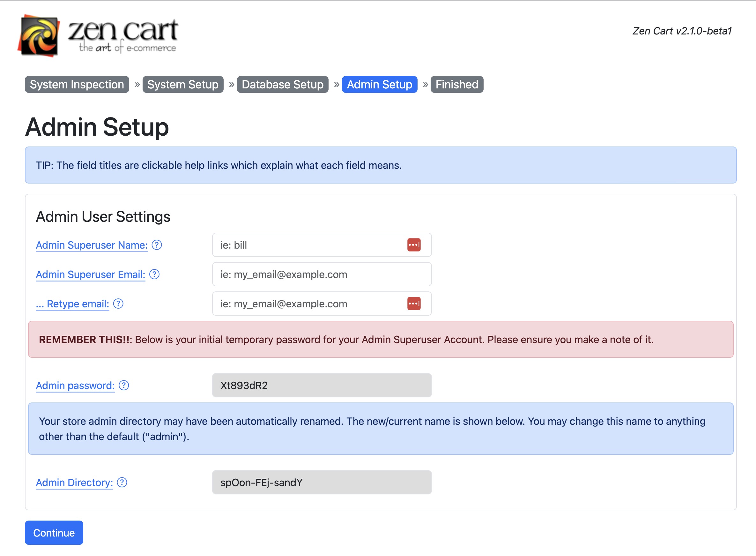Open help icon beside Admin password

[124, 385]
